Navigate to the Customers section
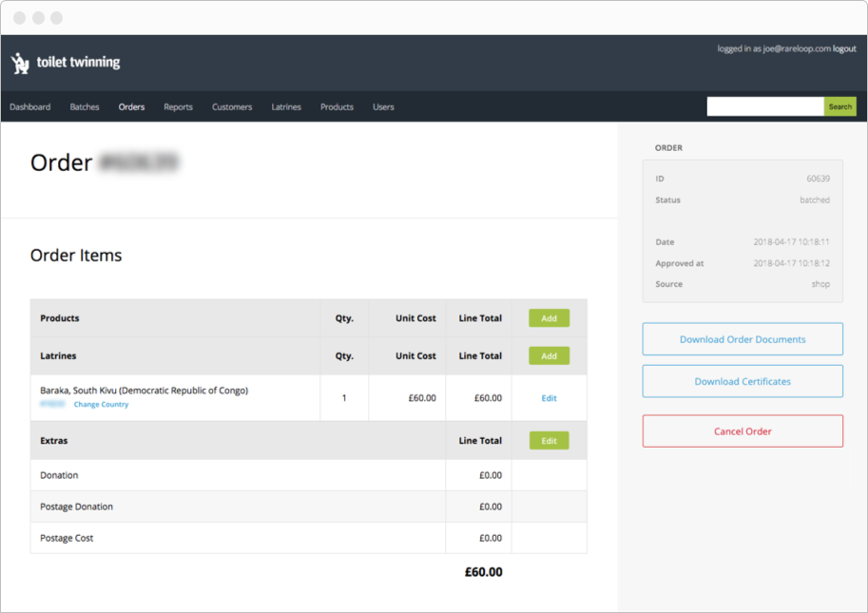Screen dimensions: 868x613 coord(232,106)
